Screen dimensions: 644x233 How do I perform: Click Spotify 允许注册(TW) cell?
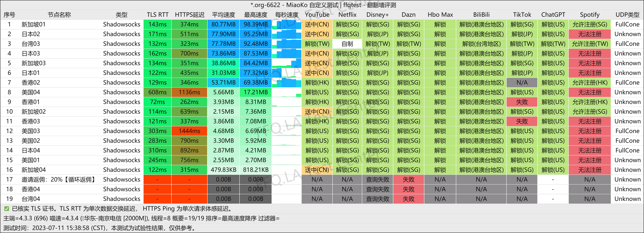590,44
